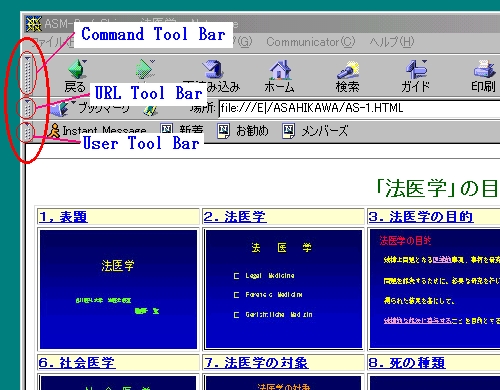Screen dimensions: 500x390
Task: Click the Print (印刷) printer icon
Action: tap(484, 69)
